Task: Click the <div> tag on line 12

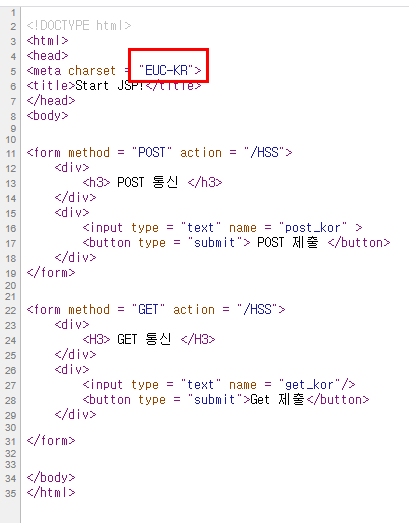Action: [x=72, y=167]
